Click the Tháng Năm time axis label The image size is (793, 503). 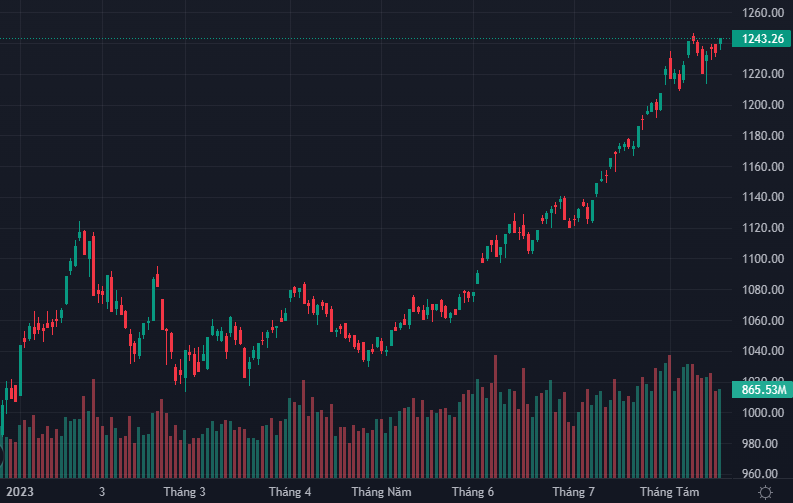[x=381, y=492]
